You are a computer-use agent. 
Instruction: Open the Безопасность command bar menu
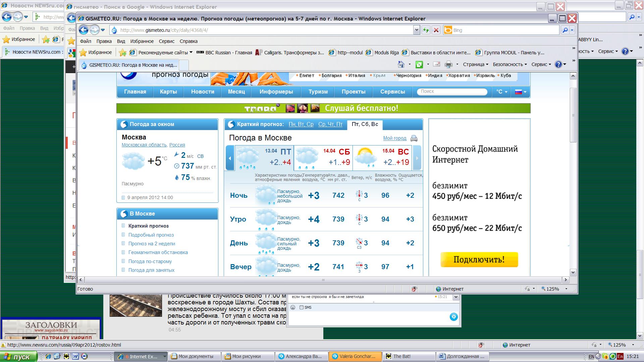pos(509,64)
